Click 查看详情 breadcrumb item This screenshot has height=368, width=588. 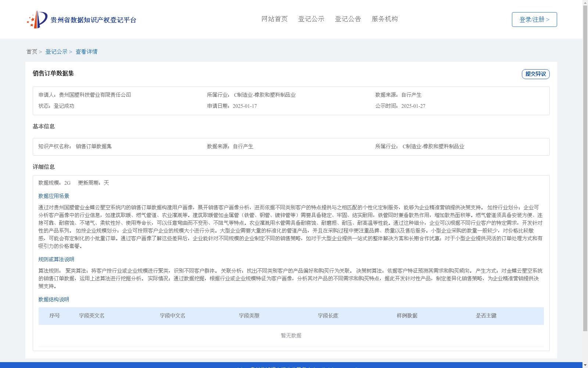[87, 52]
